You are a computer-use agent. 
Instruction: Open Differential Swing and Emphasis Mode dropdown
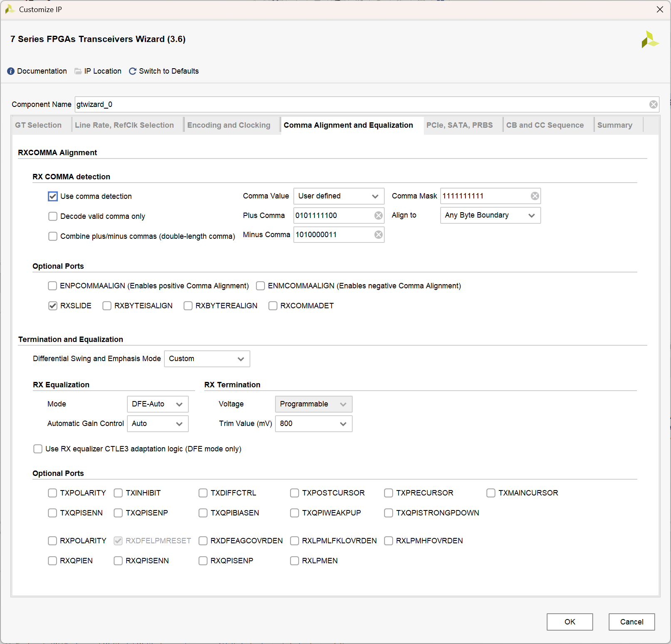(207, 359)
